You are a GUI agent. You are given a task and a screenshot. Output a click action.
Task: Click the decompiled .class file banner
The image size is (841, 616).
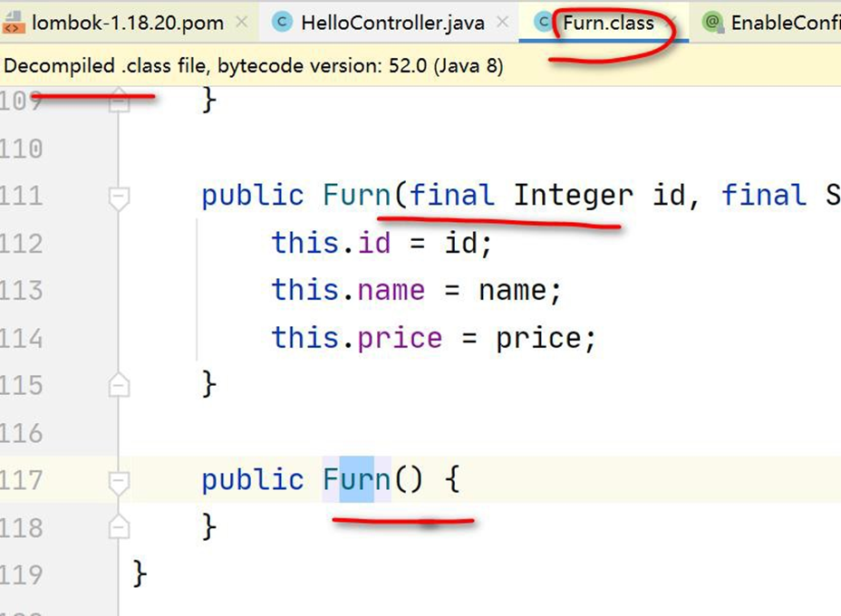254,66
